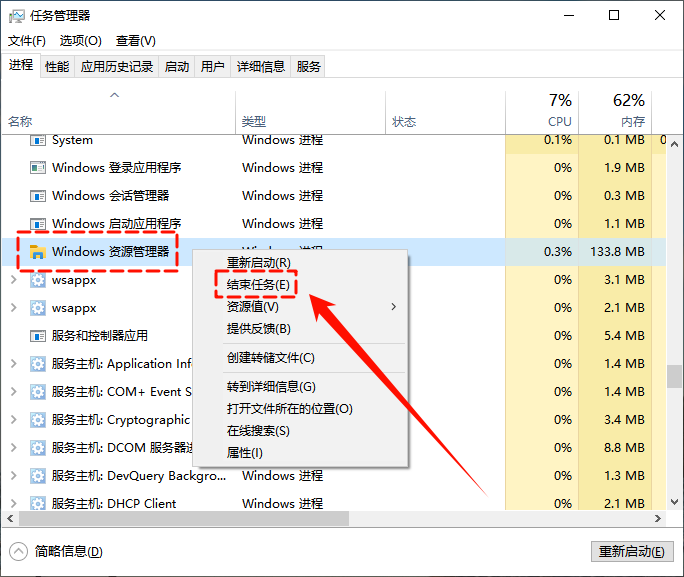Click the 服务和控制器应用 process icon
The height and width of the screenshot is (577, 684).
point(38,336)
